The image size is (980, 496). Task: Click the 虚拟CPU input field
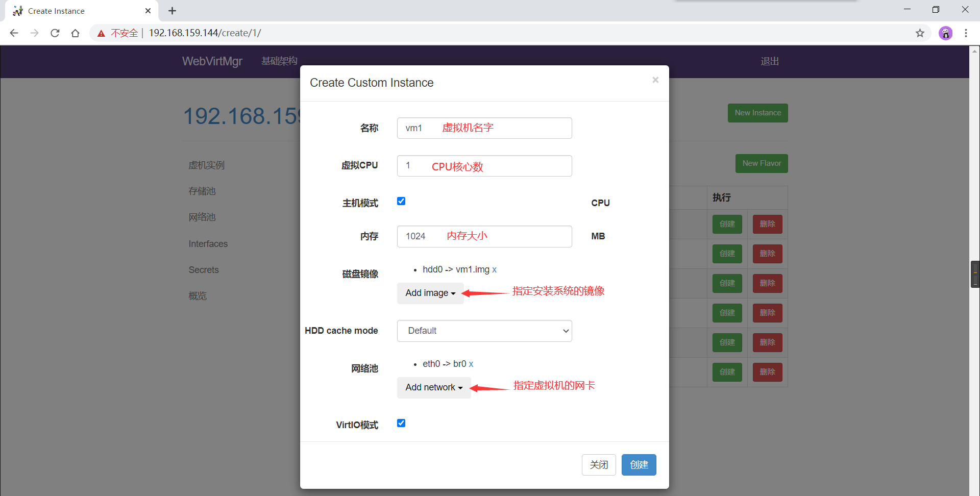(x=484, y=166)
